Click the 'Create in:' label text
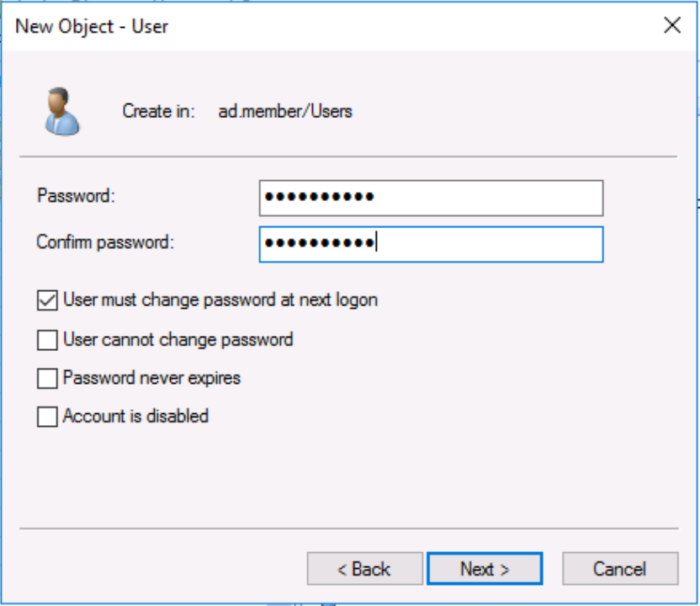700x606 pixels. point(159,111)
